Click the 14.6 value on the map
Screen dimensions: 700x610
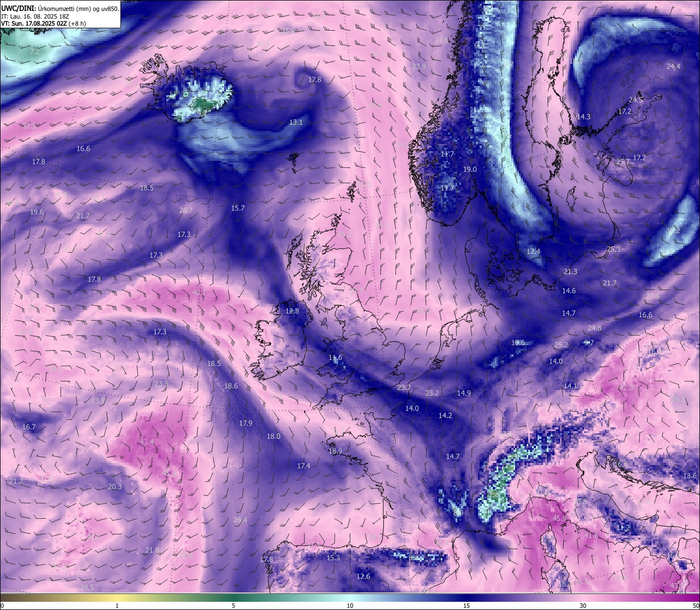click(569, 291)
